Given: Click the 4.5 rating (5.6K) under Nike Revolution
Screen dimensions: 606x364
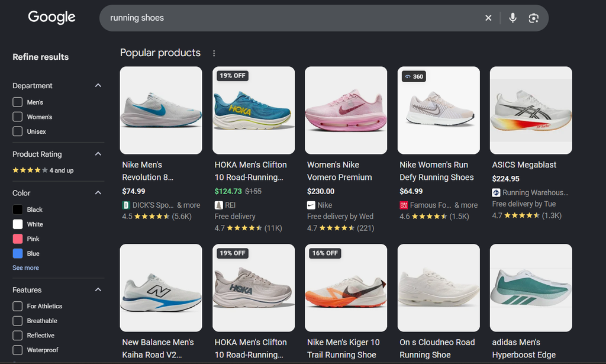Looking at the screenshot, I should (157, 217).
